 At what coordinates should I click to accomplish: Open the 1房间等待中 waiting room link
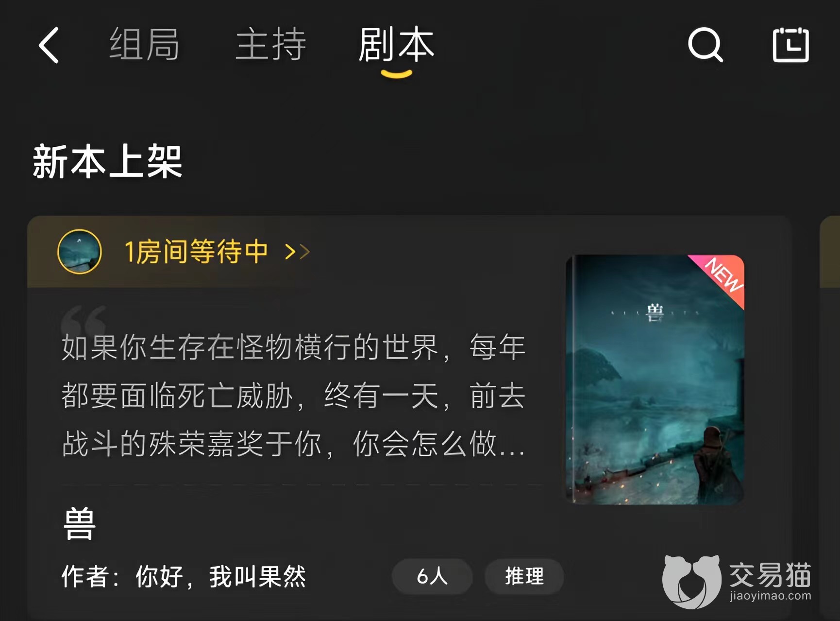click(x=196, y=251)
